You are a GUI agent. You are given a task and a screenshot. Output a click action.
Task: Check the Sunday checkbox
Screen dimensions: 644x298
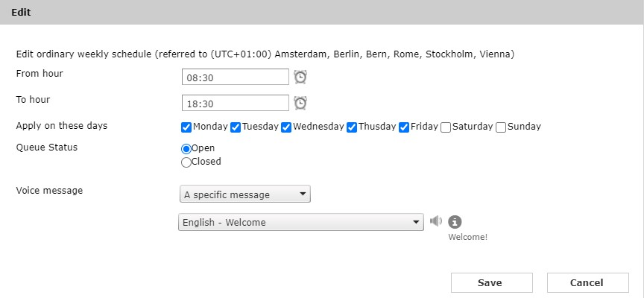point(501,127)
